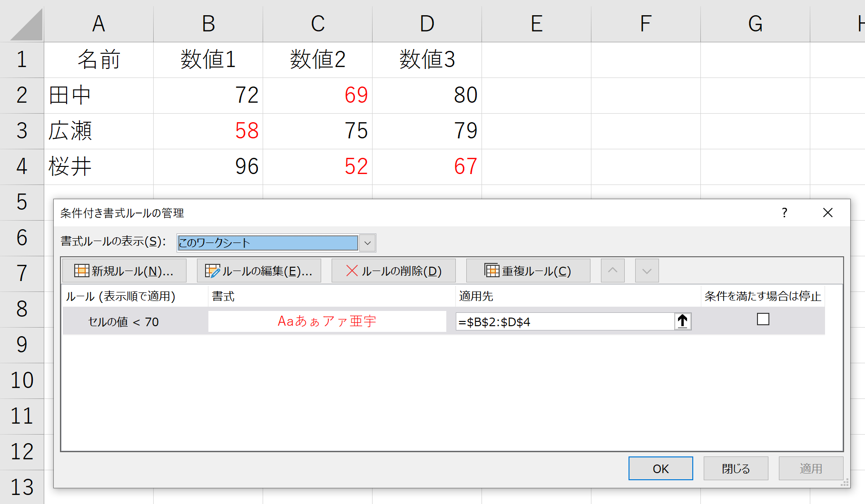Select row 2 header
The width and height of the screenshot is (865, 504).
(22, 96)
